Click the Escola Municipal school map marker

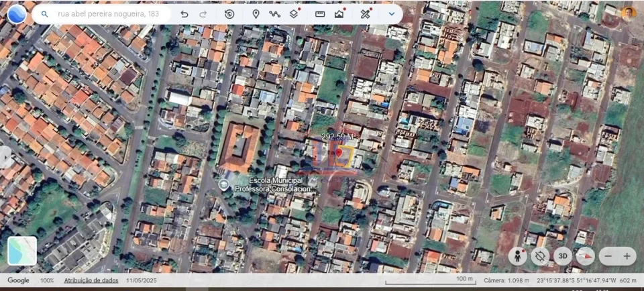click(x=223, y=184)
